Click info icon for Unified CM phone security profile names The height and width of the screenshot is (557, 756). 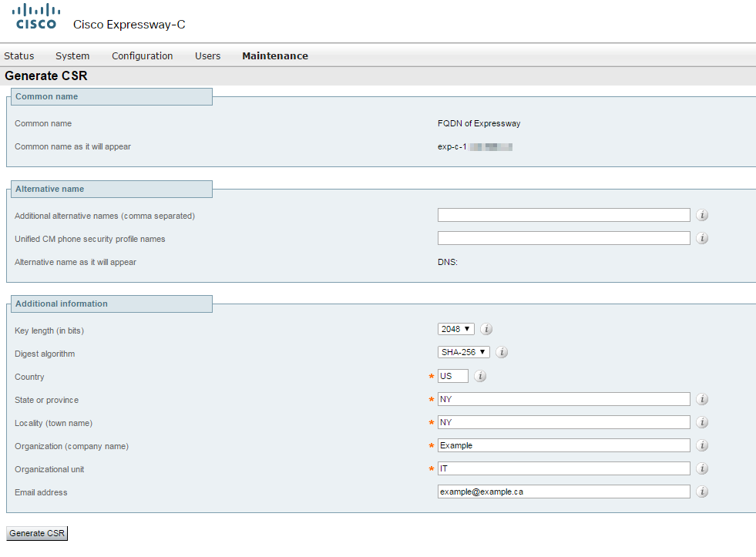coord(702,238)
